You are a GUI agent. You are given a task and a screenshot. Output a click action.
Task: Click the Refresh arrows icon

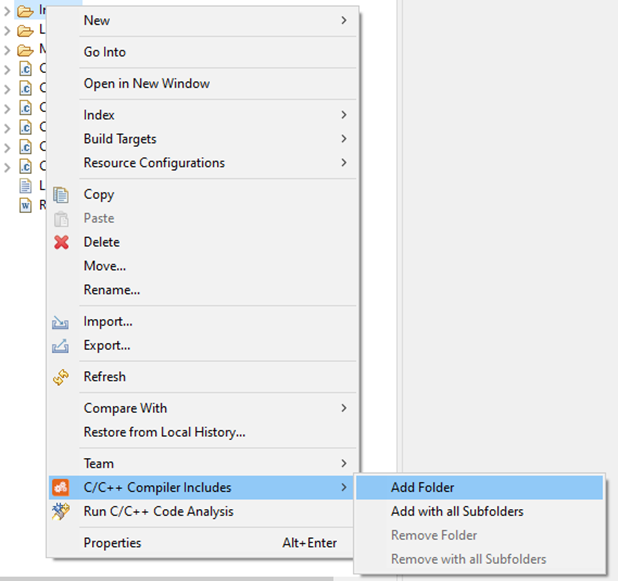click(62, 377)
